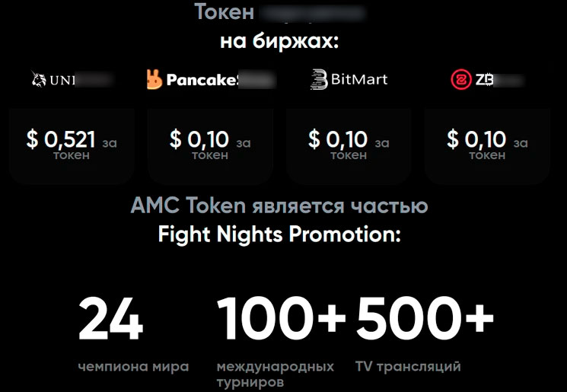This screenshot has height=392, width=567.
Task: Click the 'чемпиона мира' caption
Action: pyautogui.click(x=133, y=367)
